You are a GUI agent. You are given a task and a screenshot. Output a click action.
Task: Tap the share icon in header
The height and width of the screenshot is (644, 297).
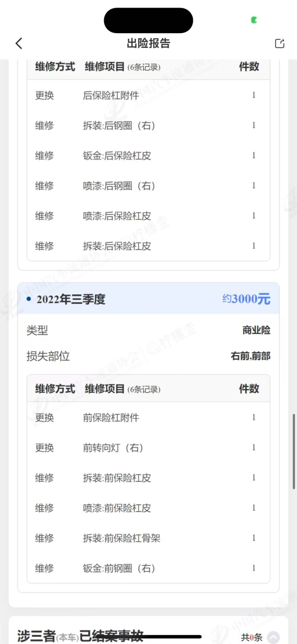point(279,43)
